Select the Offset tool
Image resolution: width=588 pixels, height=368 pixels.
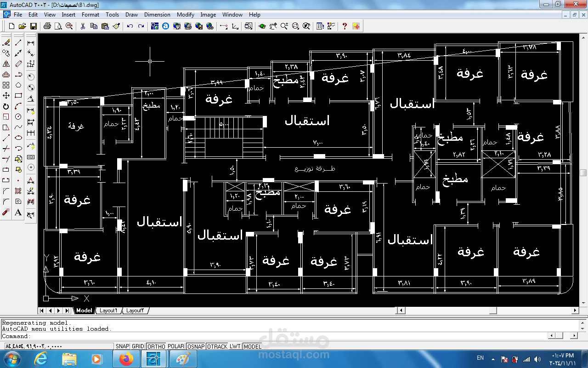point(6,75)
